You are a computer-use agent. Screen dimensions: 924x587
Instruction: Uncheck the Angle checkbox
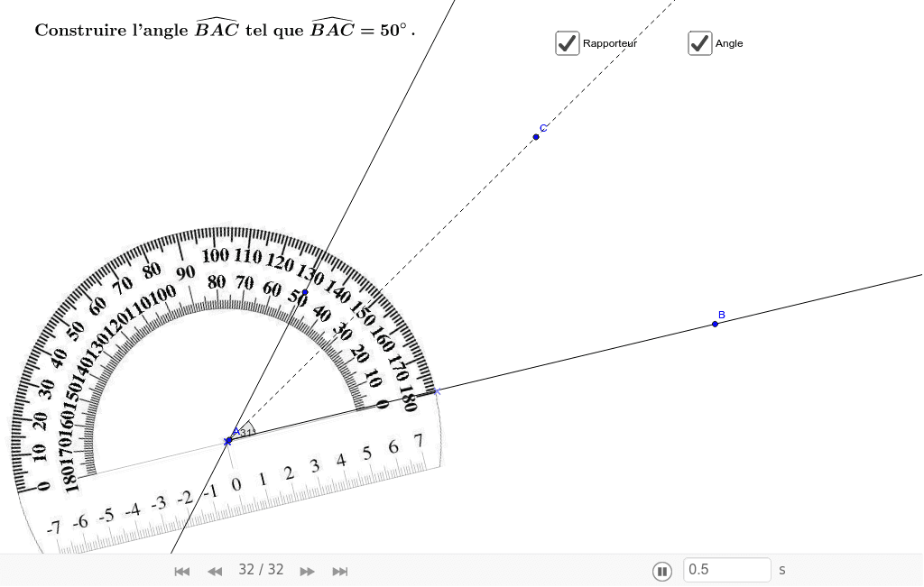coord(699,42)
